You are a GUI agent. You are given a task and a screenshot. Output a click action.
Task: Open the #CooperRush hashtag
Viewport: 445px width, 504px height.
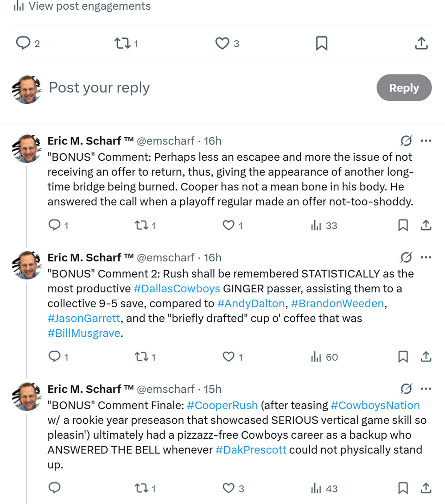pyautogui.click(x=222, y=405)
